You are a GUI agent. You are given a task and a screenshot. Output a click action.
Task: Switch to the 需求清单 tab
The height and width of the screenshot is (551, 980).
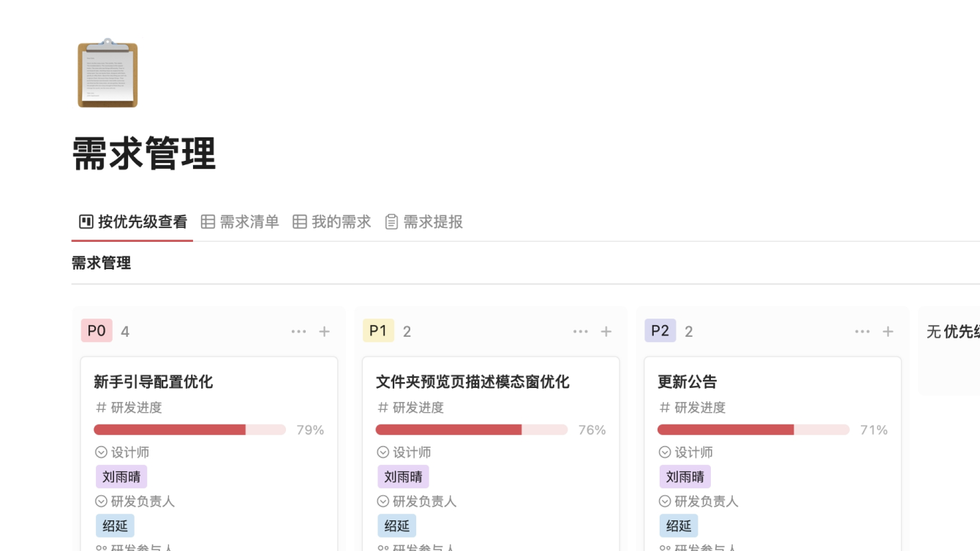coord(241,222)
